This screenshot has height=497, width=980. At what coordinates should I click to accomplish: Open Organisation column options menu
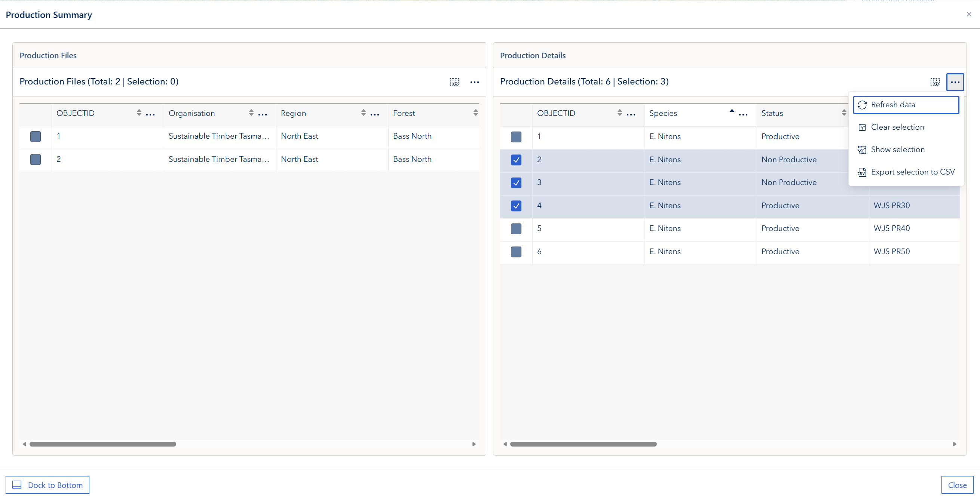[263, 114]
